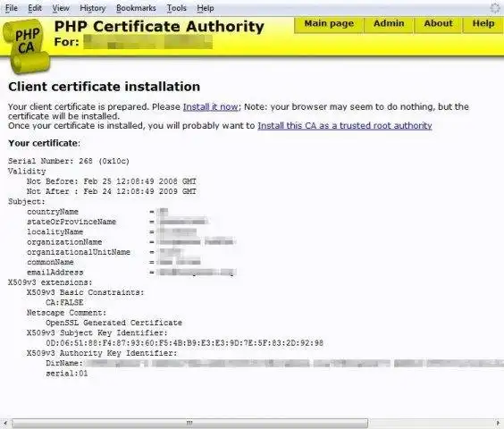The height and width of the screenshot is (429, 504).
Task: Click 'X509v3 Authority Key Identifier:' line
Action: tap(102, 353)
